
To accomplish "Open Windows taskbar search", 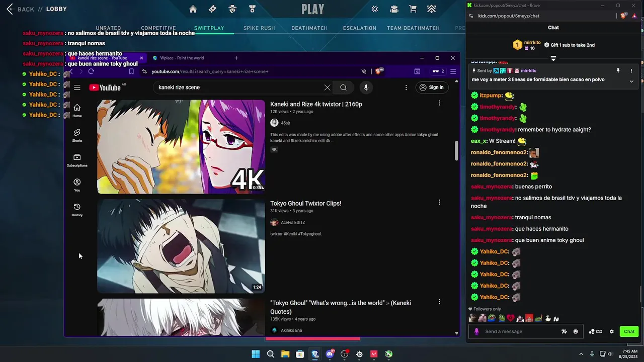I will click(271, 354).
